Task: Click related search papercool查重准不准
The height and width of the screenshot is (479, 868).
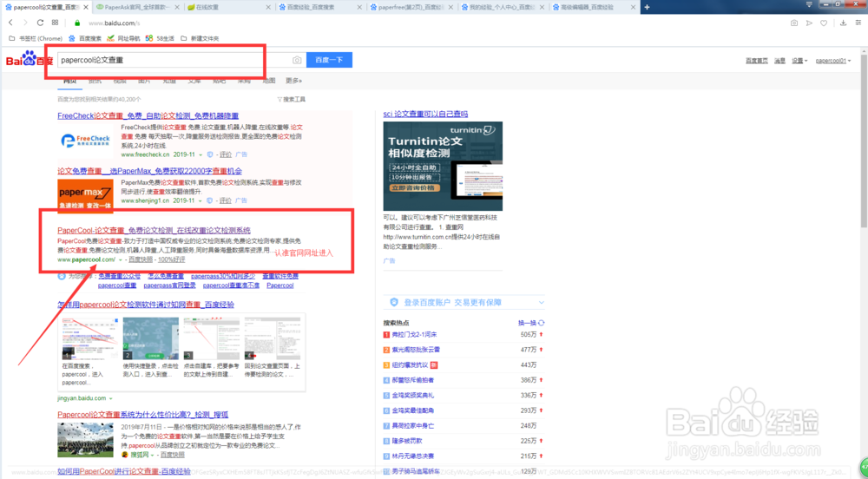Action: tap(231, 285)
